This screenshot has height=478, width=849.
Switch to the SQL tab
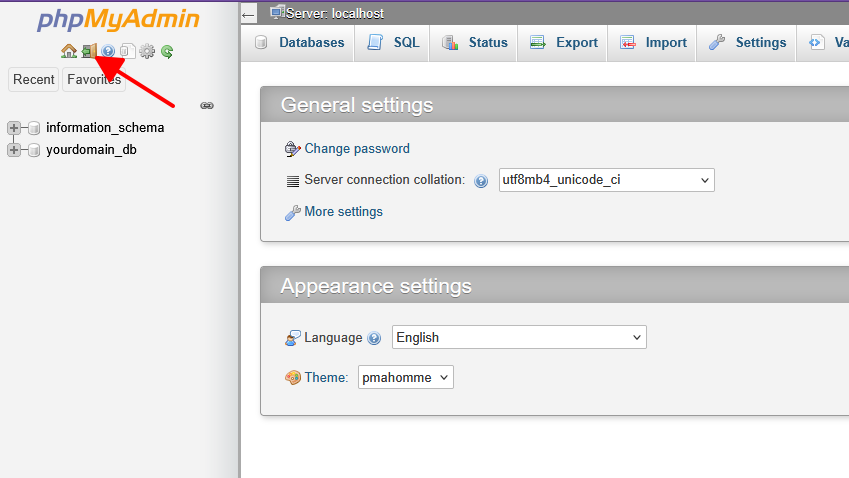coord(393,43)
